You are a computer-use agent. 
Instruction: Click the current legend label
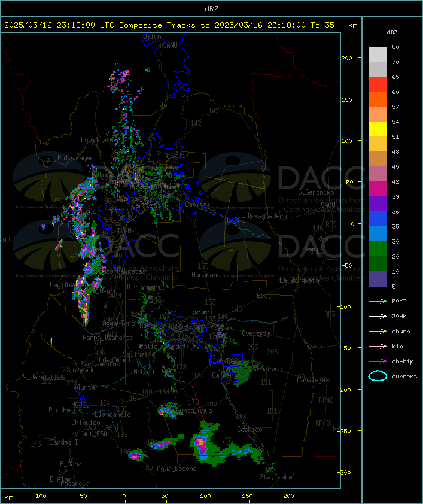click(x=404, y=376)
